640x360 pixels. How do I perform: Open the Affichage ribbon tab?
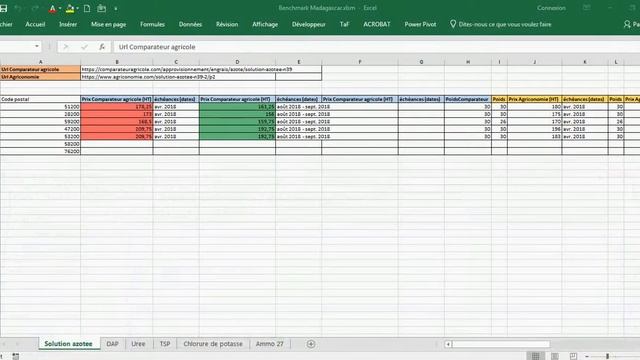pos(265,24)
